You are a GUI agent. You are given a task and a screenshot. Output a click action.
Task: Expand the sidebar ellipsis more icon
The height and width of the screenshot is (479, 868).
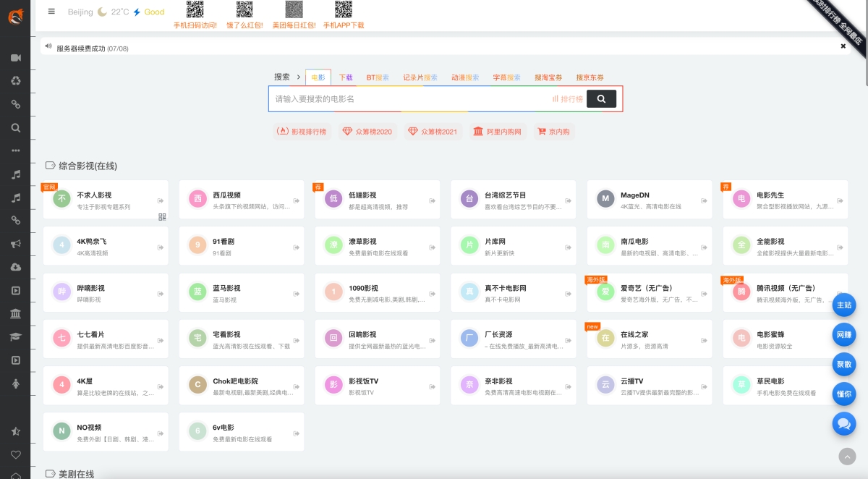[x=15, y=151]
